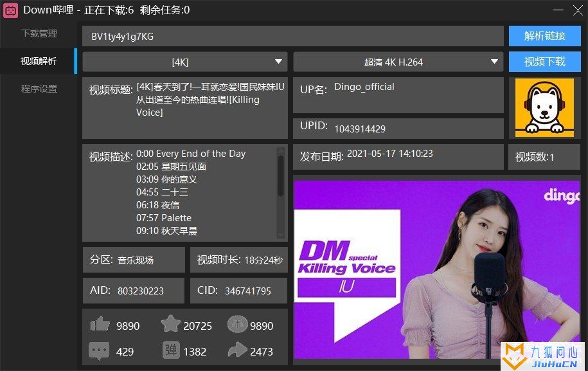
Task: Click the video duration 18分24秒
Action: (x=263, y=260)
